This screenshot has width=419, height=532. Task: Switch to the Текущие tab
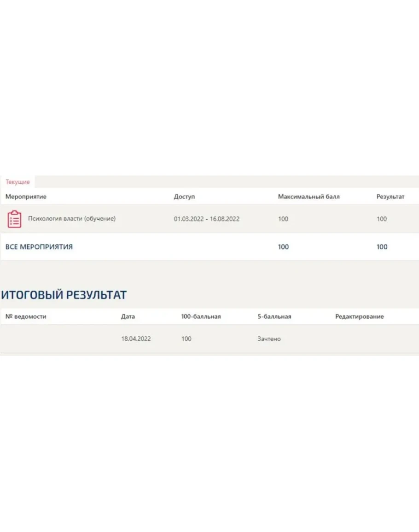(x=17, y=182)
